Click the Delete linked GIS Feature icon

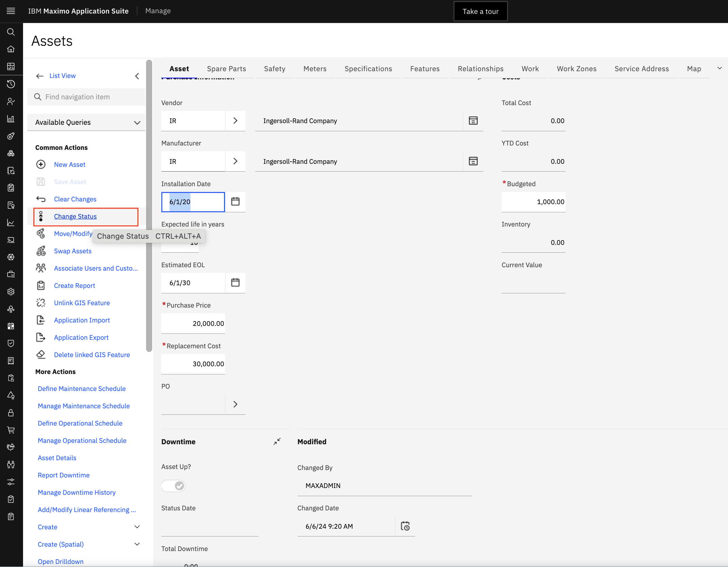click(x=41, y=354)
